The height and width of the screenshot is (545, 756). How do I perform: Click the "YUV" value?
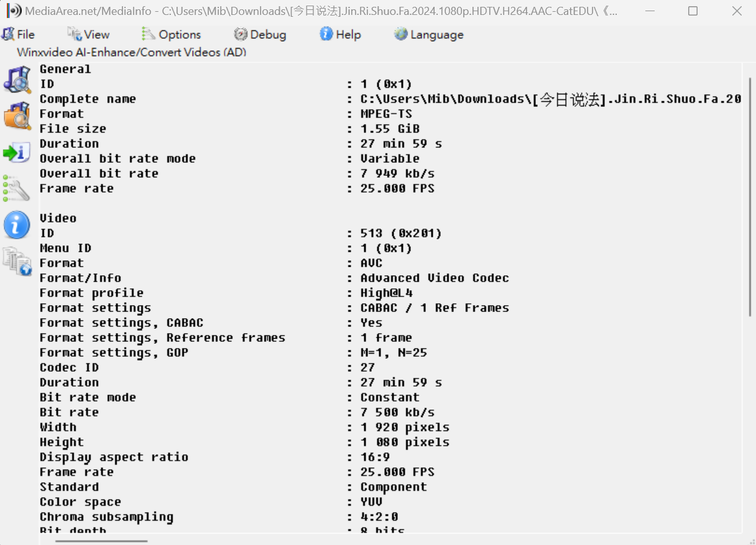click(371, 501)
